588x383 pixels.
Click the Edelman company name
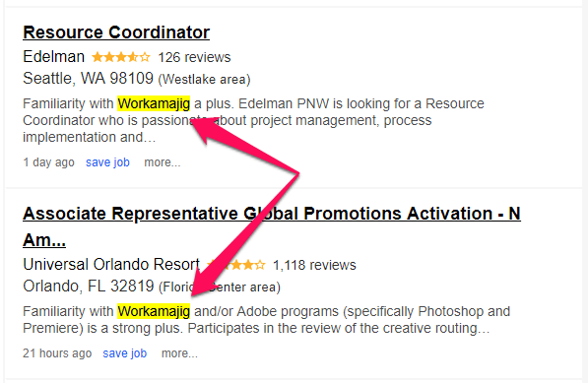pyautogui.click(x=53, y=57)
